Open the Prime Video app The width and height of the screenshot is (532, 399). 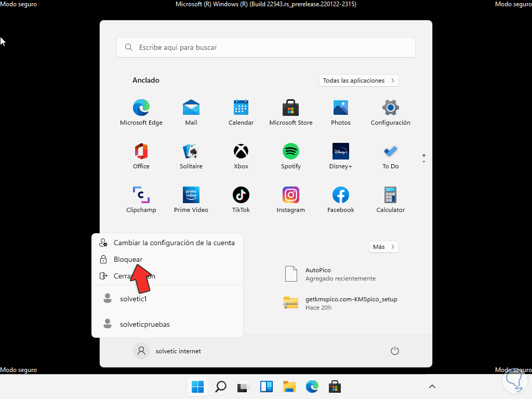[191, 200]
